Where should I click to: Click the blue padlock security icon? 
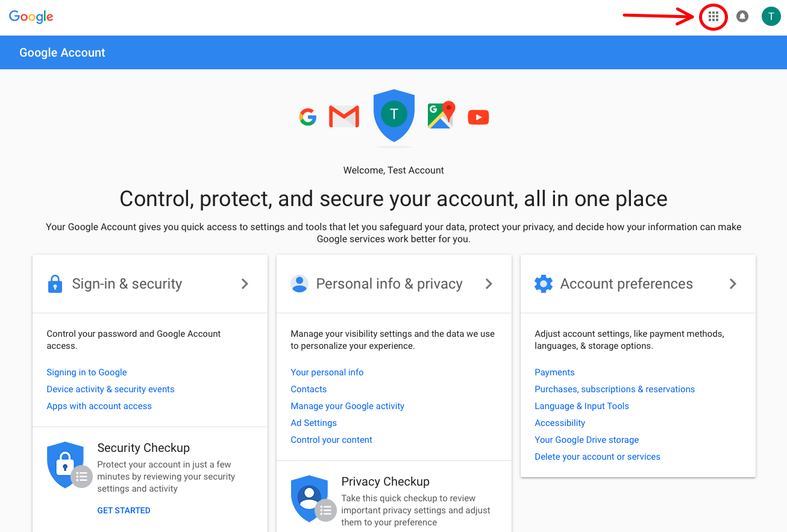pyautogui.click(x=55, y=284)
